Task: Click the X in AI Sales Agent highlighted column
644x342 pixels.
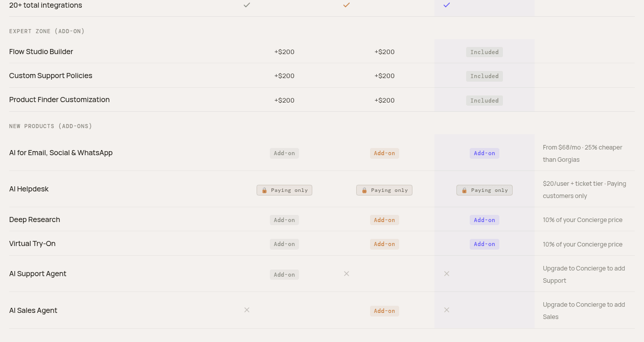Action: coord(447,310)
